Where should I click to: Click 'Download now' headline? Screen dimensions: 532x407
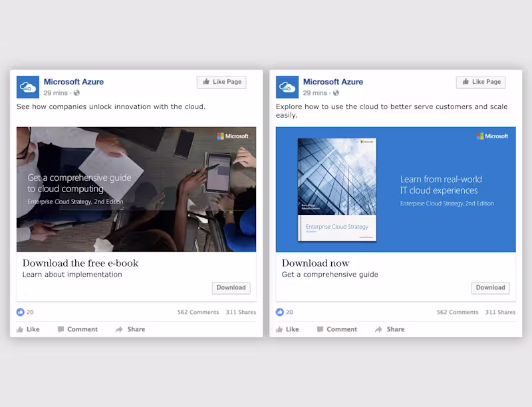[x=315, y=263]
